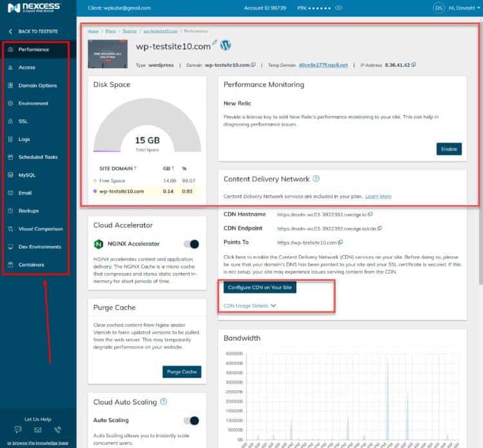This screenshot has height=448, width=483.
Task: Click the page vertical scrollbar
Action: click(x=481, y=153)
